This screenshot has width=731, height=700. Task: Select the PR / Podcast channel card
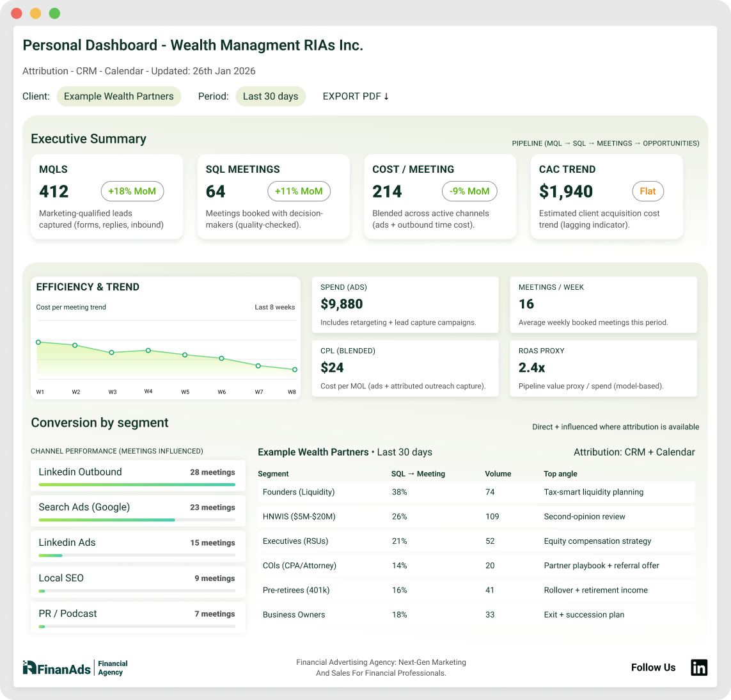pyautogui.click(x=138, y=617)
